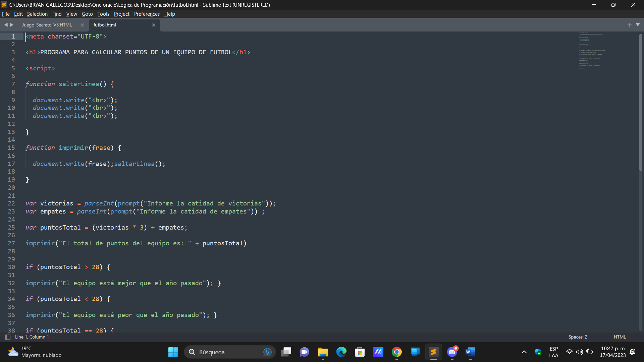Click the puntosTotal declaration on line 25

pyautogui.click(x=60, y=228)
